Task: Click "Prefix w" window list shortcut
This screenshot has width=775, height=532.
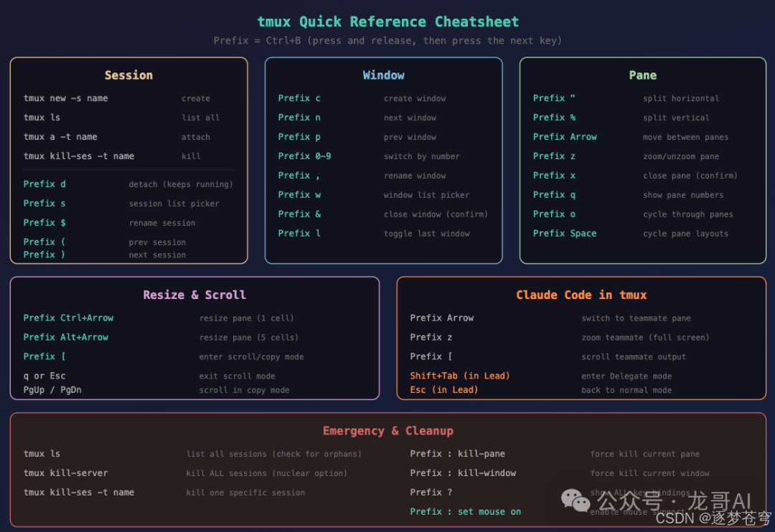Action: click(299, 194)
